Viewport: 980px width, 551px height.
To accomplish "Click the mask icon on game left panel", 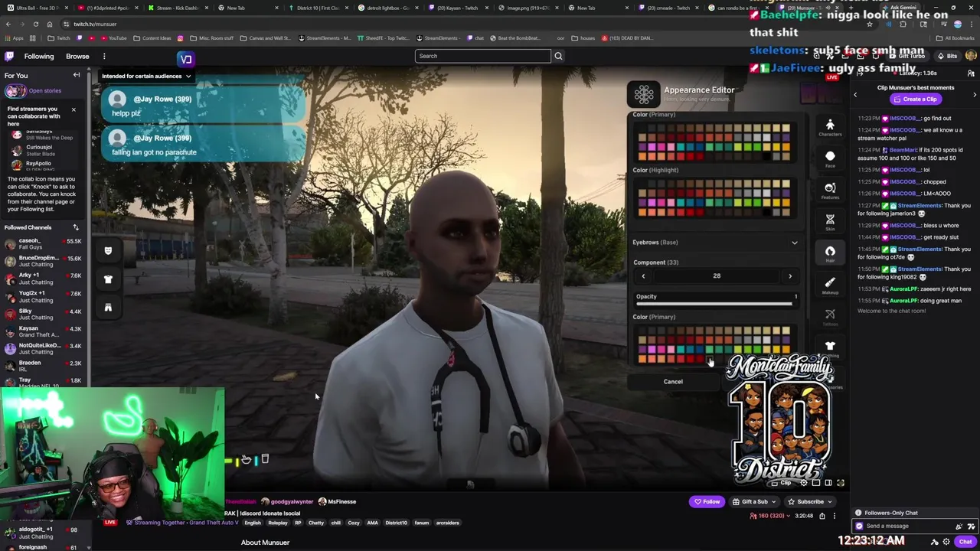I will coord(108,251).
